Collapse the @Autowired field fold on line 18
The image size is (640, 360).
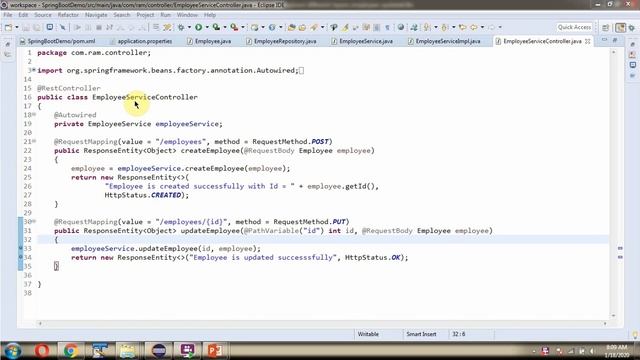tap(34, 115)
